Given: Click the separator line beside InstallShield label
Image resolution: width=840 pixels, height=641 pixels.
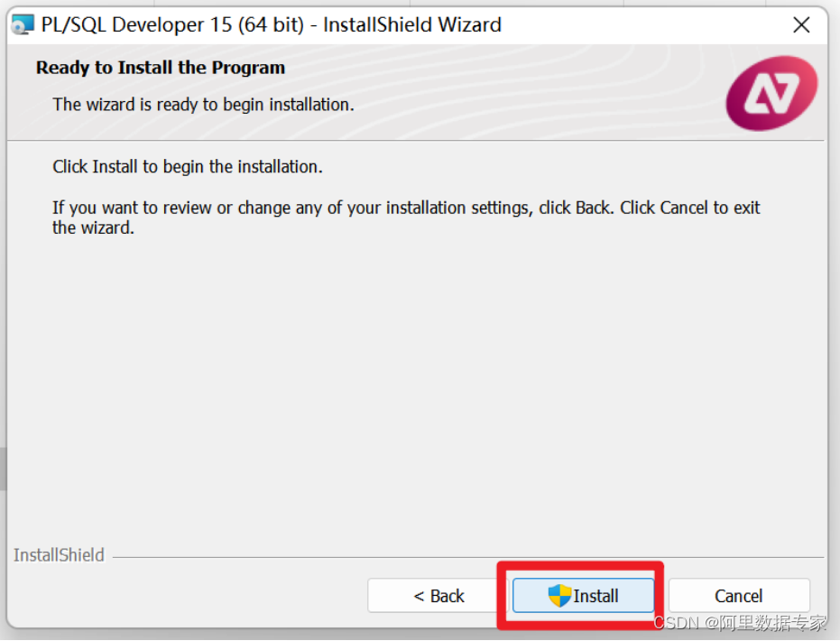Looking at the screenshot, I should point(467,557).
